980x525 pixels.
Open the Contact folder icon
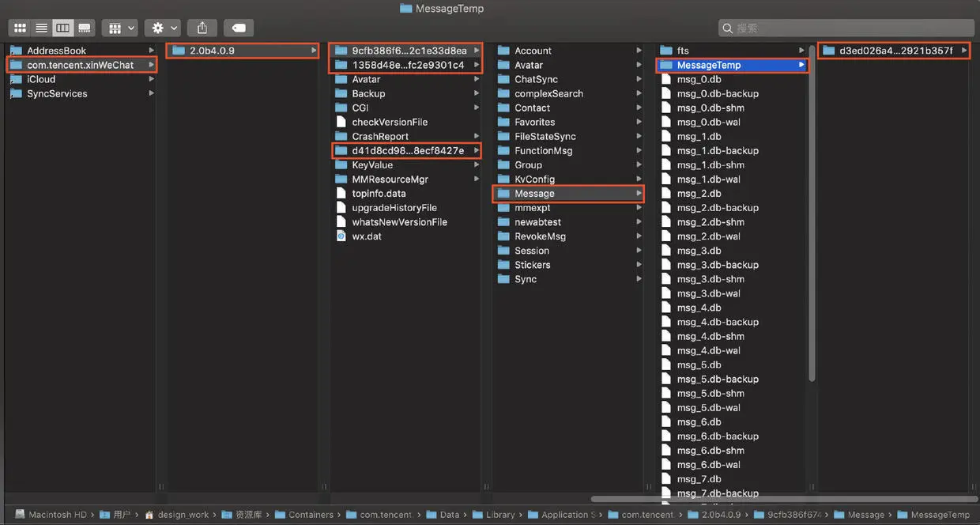click(x=503, y=108)
